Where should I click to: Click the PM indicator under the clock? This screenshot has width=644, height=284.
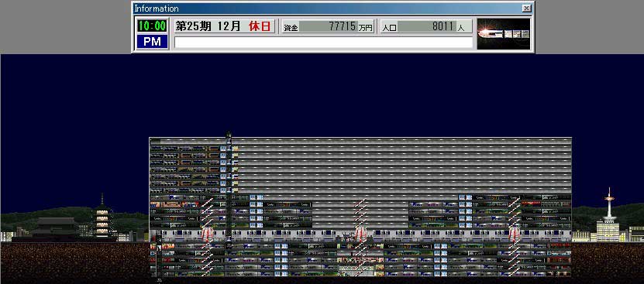(152, 42)
